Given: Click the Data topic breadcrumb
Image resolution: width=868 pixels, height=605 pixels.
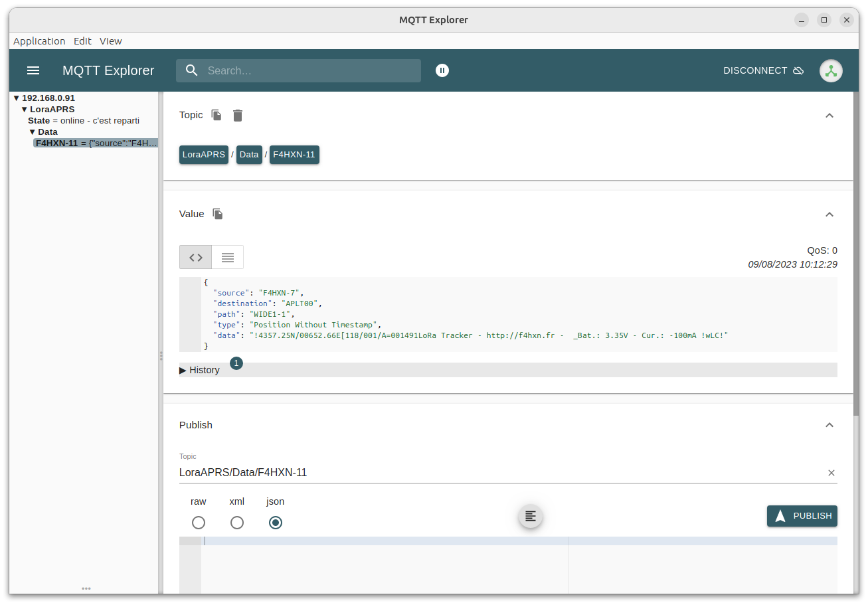Looking at the screenshot, I should pos(249,154).
